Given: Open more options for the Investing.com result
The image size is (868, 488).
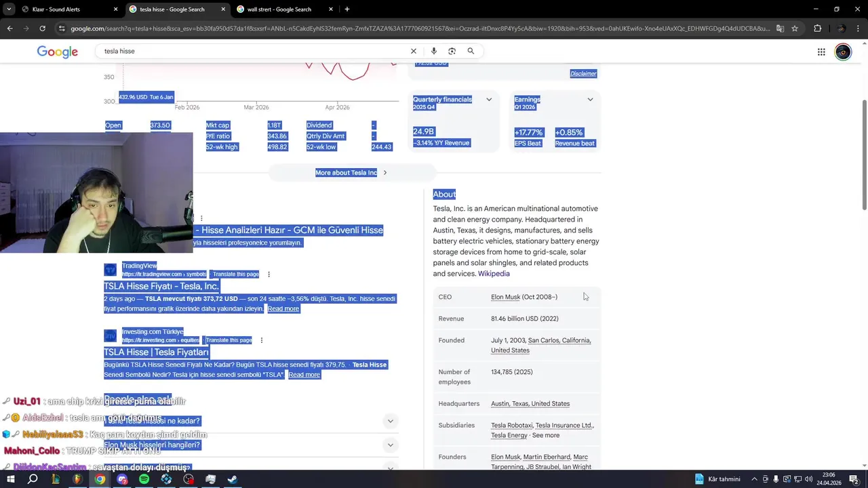Looking at the screenshot, I should point(261,340).
